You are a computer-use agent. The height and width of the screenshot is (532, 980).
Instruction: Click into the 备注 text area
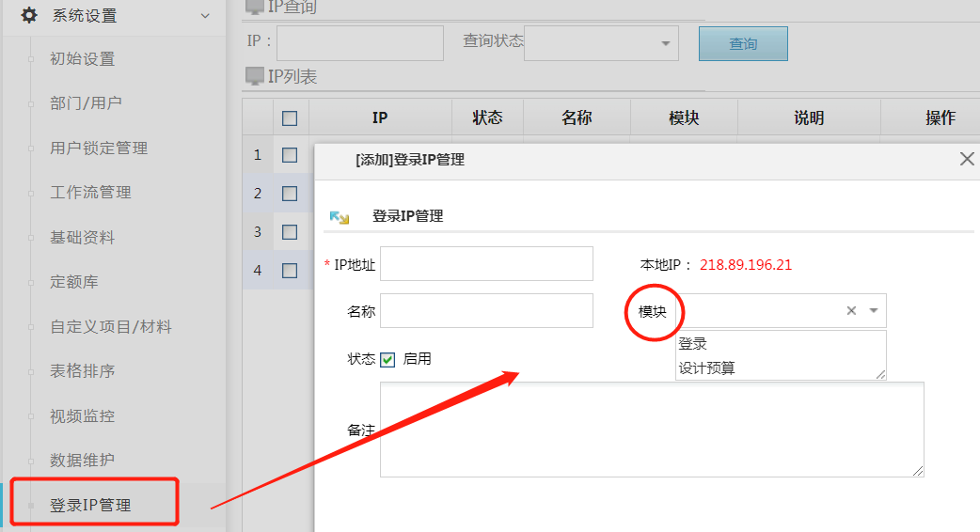point(652,429)
